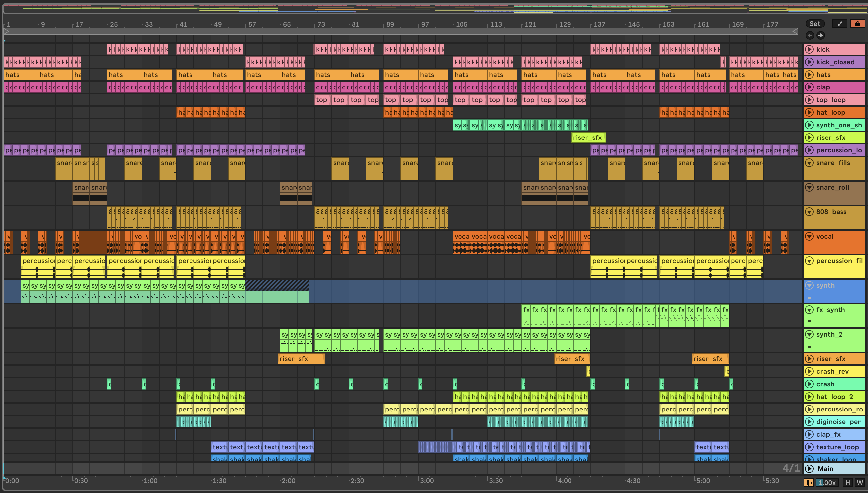868x493 pixels.
Task: Select the clap_fx track name
Action: pyautogui.click(x=828, y=434)
